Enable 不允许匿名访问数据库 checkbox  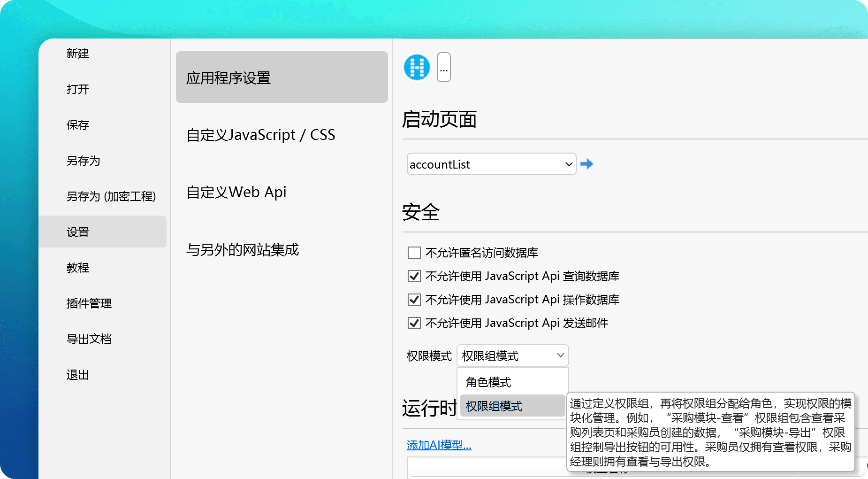tap(414, 253)
